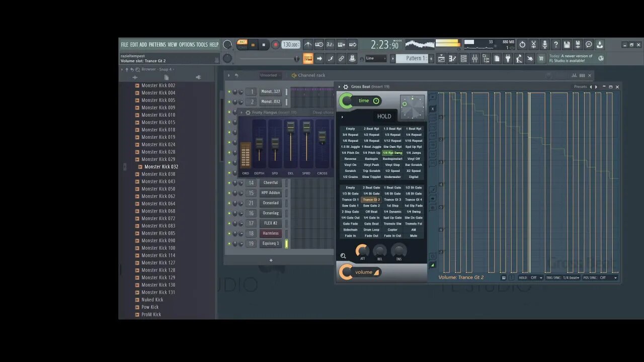Select the Fade In Out volume slot
This screenshot has height=362, width=644.
(x=392, y=236)
